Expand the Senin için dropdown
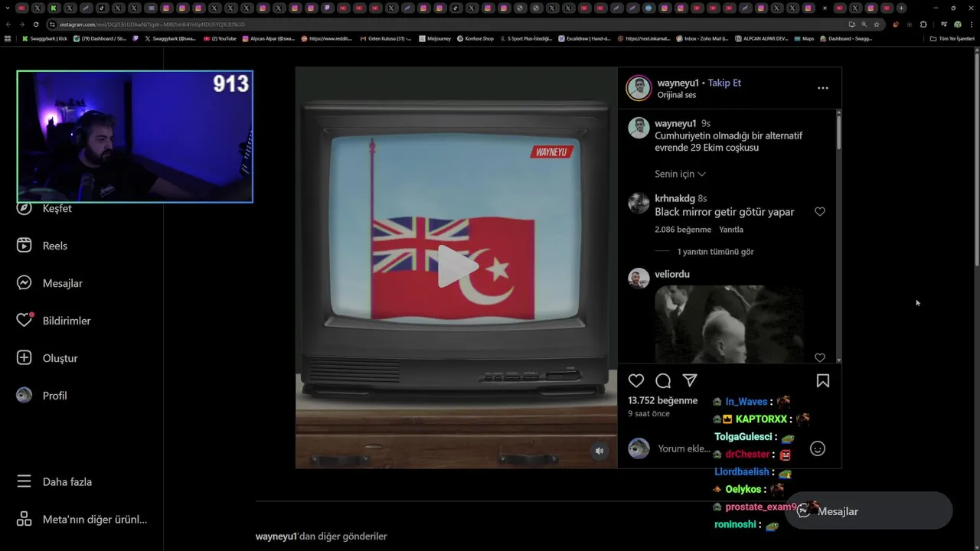Screen dimensions: 980x551 tap(680, 174)
